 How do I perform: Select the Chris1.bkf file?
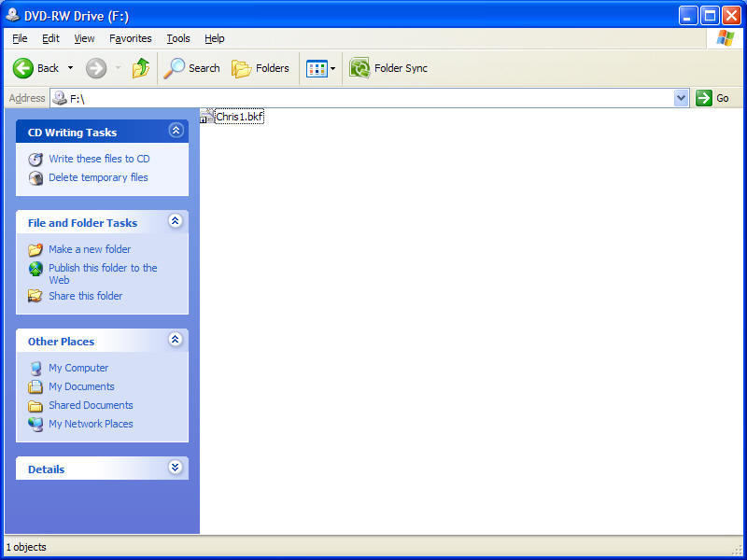pos(238,117)
